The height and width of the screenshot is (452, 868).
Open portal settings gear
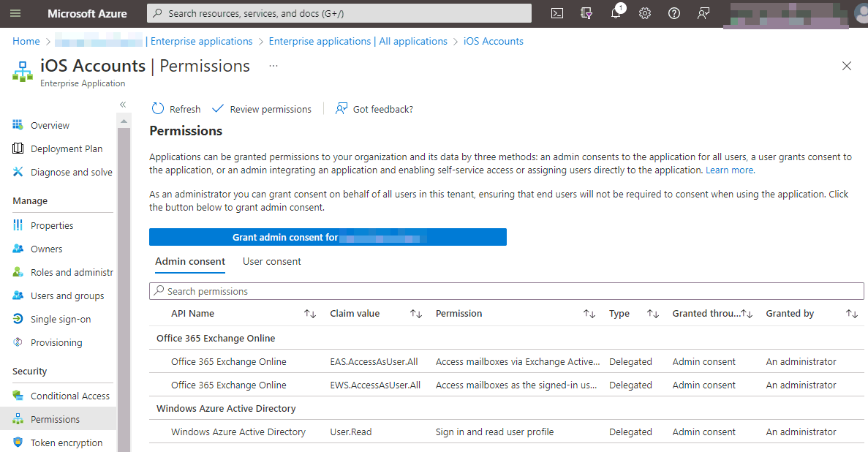coord(645,13)
